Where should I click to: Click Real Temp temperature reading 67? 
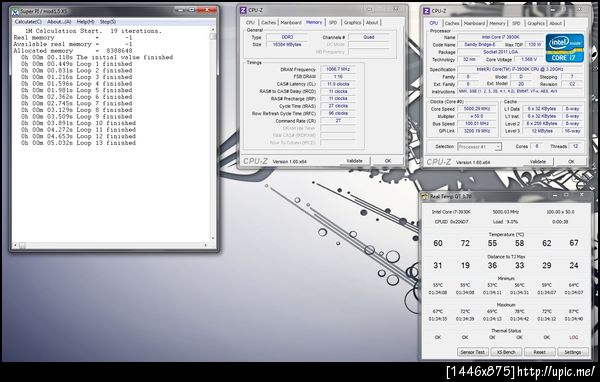(x=574, y=243)
